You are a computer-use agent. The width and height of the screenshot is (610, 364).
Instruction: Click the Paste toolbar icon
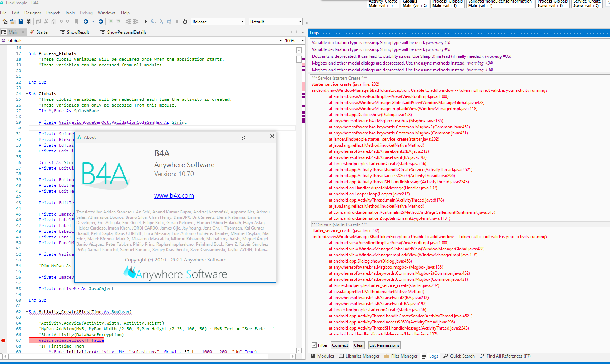coord(54,22)
